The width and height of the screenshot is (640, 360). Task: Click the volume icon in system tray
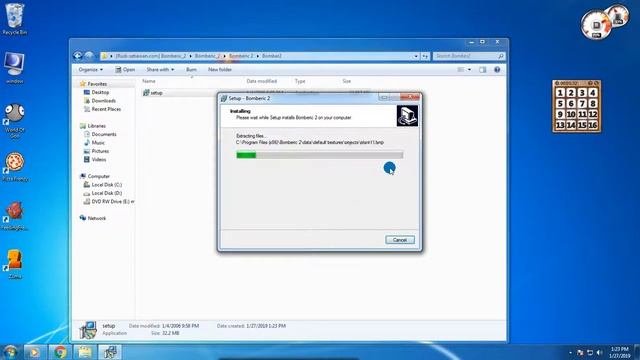click(x=600, y=352)
